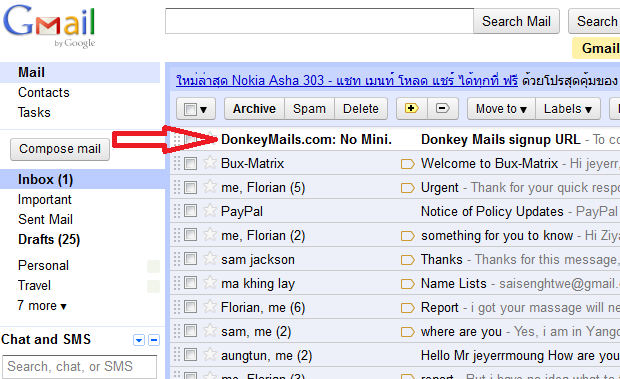Star the me, Florian (2) email
This screenshot has width=620, height=379.
click(210, 235)
